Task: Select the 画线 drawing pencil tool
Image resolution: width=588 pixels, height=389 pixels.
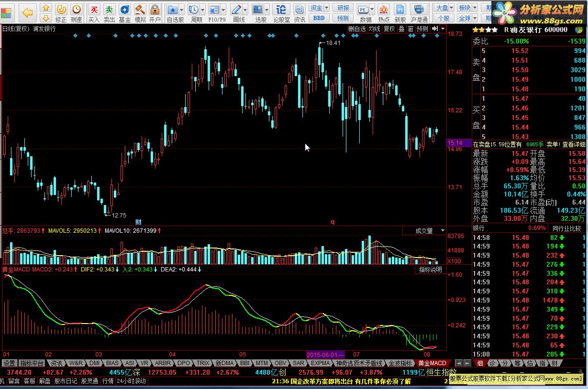Action: pyautogui.click(x=236, y=10)
